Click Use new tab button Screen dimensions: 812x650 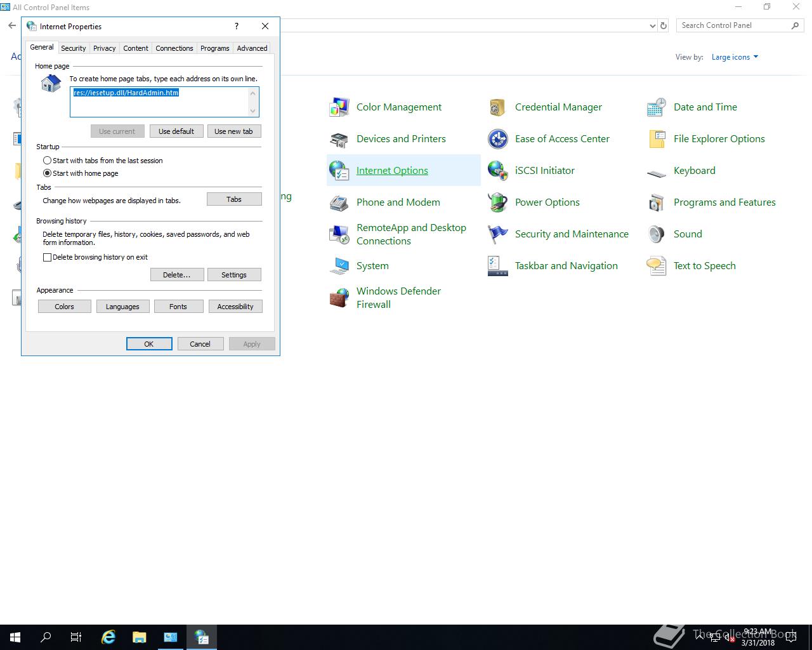(233, 131)
